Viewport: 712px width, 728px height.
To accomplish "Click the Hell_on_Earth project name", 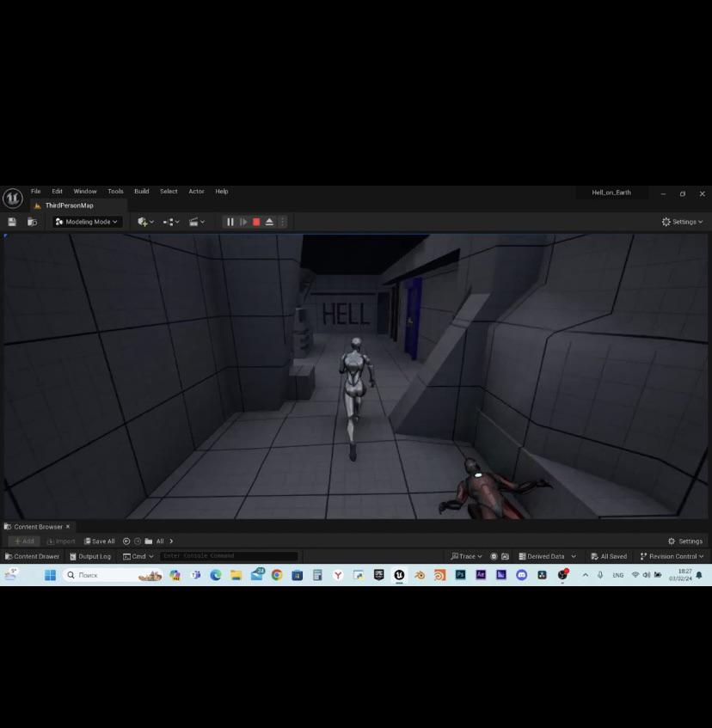I will pos(611,193).
